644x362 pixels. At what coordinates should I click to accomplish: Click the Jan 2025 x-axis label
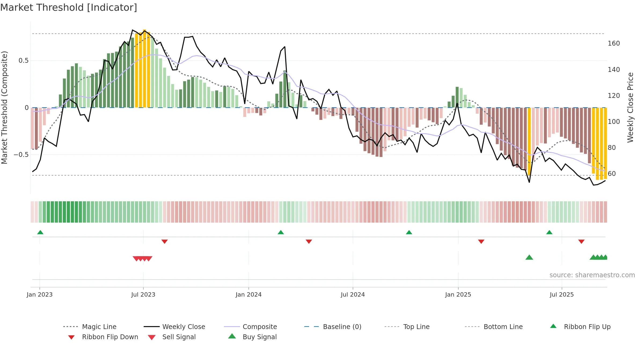point(458,294)
